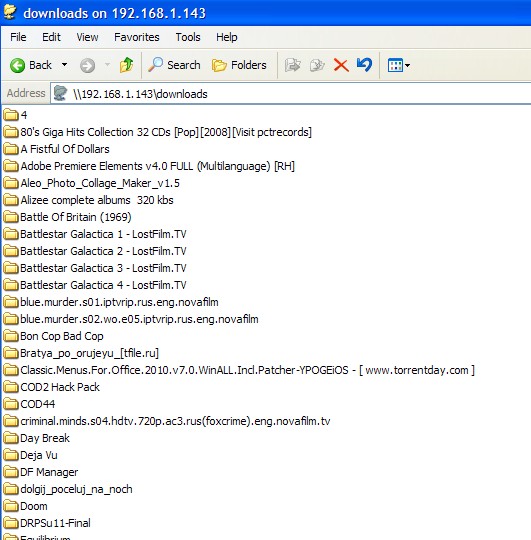Open the File menu
Viewport: 531px width, 540px height.
18,37
